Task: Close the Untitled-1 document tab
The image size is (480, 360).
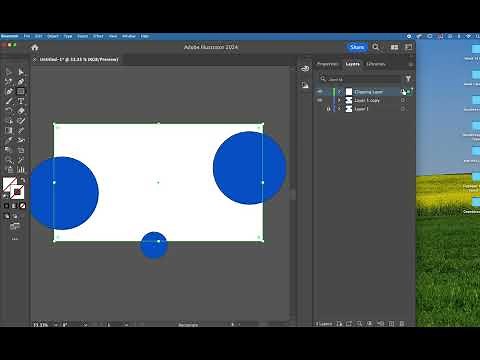Action: tap(35, 59)
